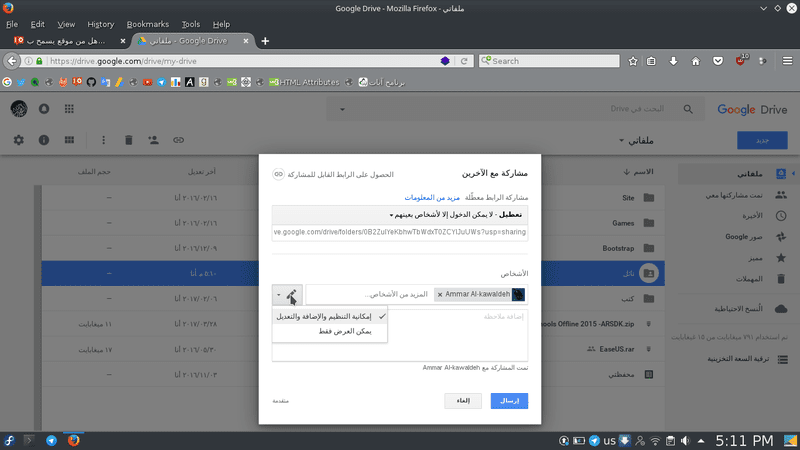Click the view details info icon
This screenshot has height=450, width=800.
point(44,140)
